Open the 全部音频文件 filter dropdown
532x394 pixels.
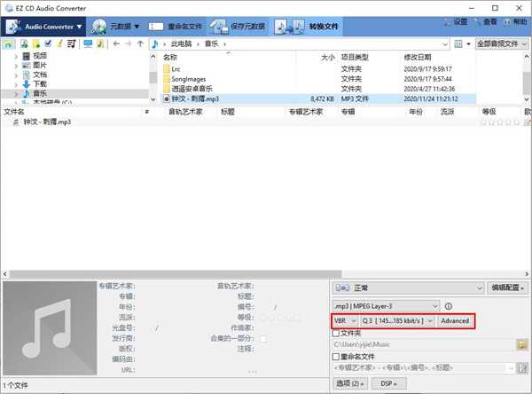click(501, 43)
